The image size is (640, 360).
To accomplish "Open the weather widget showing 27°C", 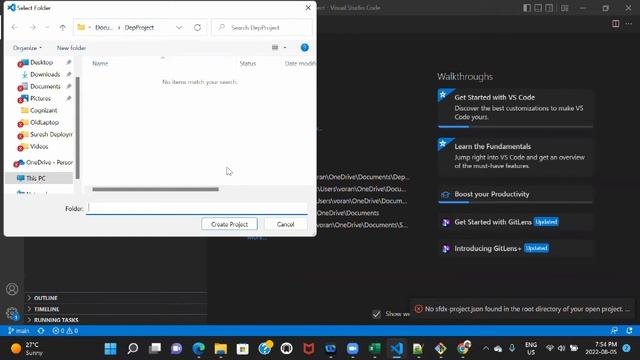I will tap(27, 349).
